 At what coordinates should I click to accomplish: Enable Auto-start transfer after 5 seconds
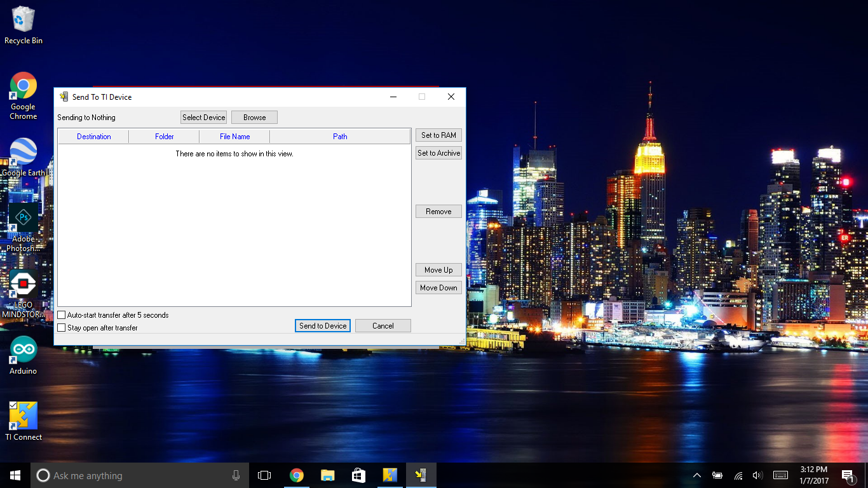click(x=62, y=315)
